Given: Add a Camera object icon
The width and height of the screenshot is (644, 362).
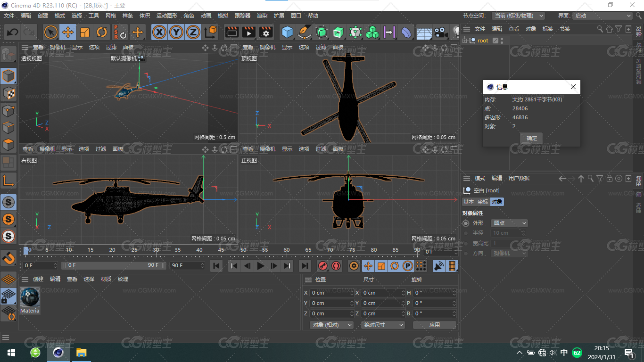Looking at the screenshot, I should pyautogui.click(x=440, y=32).
